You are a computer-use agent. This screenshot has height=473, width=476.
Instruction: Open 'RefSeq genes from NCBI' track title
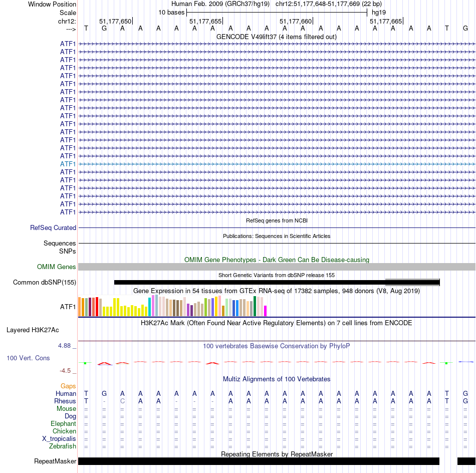[x=277, y=220]
